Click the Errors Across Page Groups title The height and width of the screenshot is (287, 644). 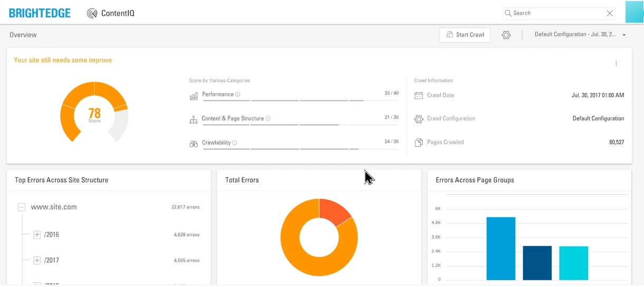tap(475, 180)
